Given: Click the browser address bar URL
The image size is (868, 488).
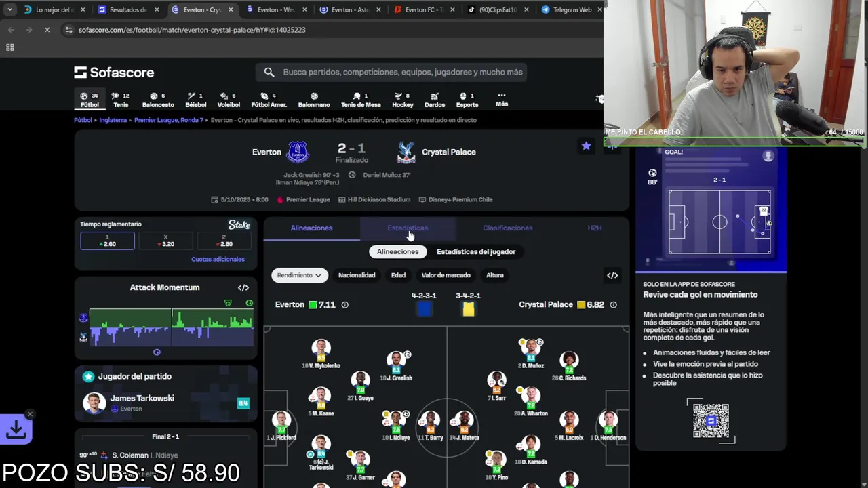Looking at the screenshot, I should pyautogui.click(x=192, y=30).
